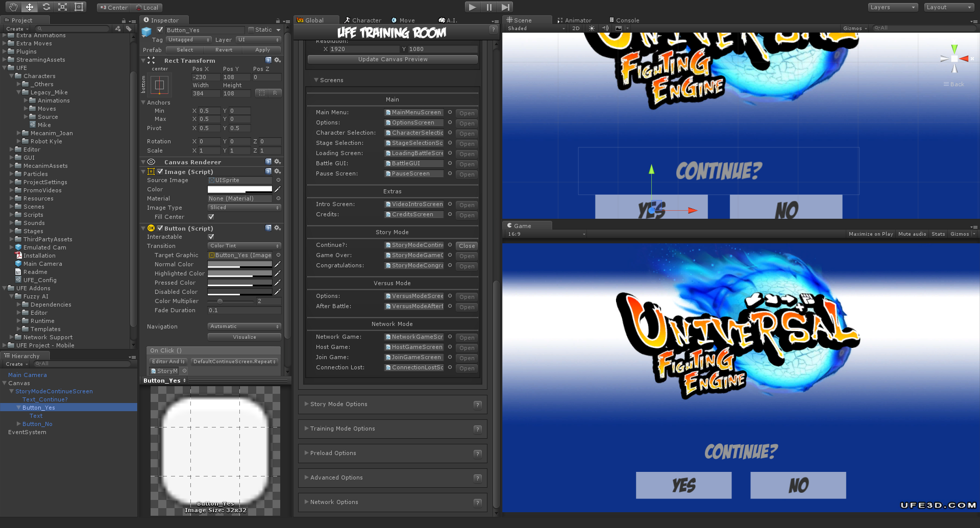Toggle the Center pivot mode button
This screenshot has width=980, height=528.
(114, 8)
